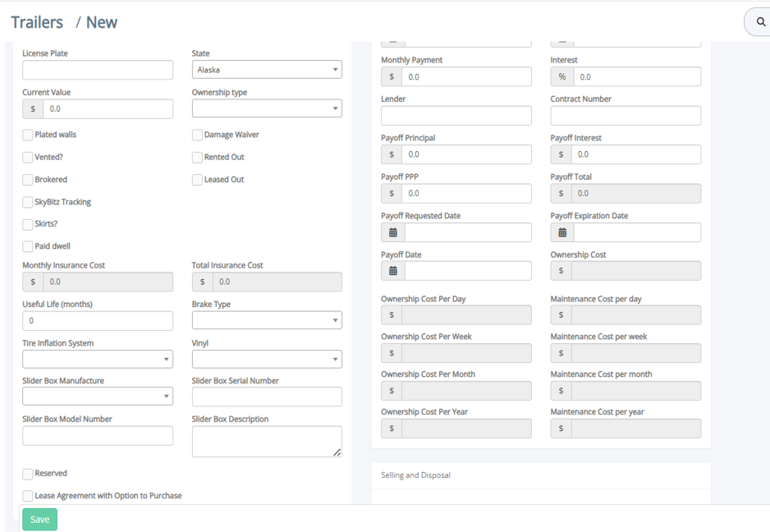Open the State dropdown showing Alaska

(x=267, y=70)
